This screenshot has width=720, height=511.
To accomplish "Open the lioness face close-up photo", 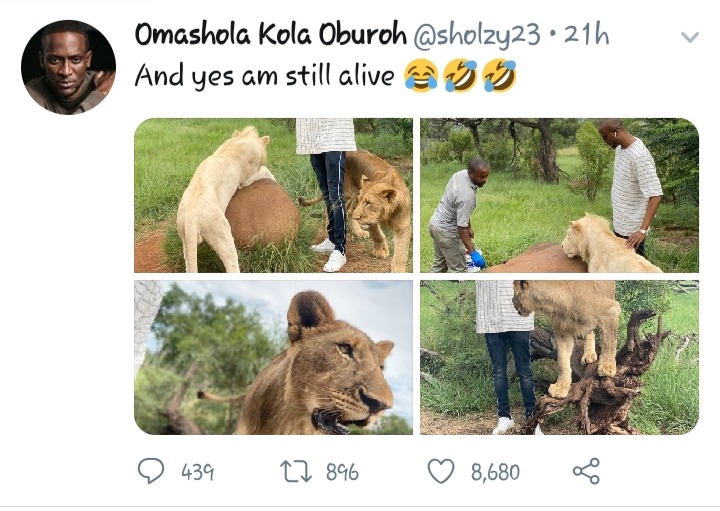I will point(274,357).
